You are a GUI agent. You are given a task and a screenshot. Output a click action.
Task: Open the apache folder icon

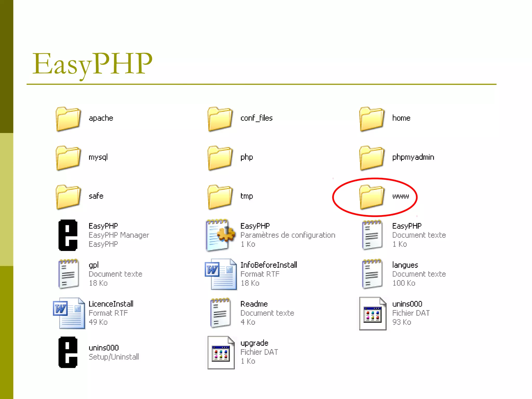coord(68,119)
